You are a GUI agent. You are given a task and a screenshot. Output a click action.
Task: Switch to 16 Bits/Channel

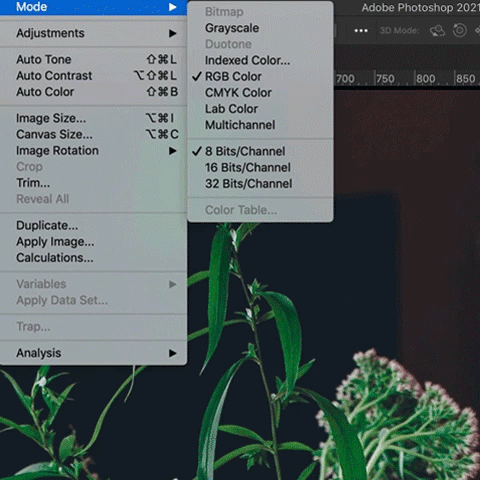pos(248,167)
